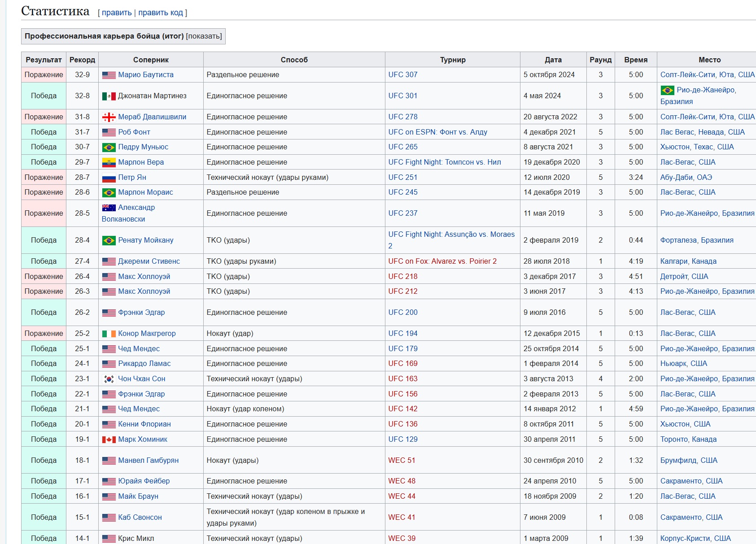Image resolution: width=756 pixels, height=544 pixels.
Task: Open UFC Fight Night: Томпсон vs. Нил
Action: coord(445,162)
